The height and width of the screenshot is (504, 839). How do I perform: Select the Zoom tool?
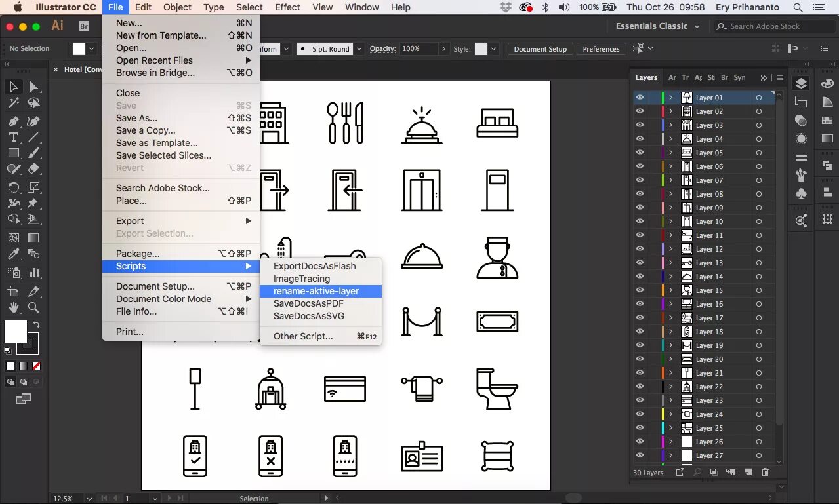pos(33,307)
